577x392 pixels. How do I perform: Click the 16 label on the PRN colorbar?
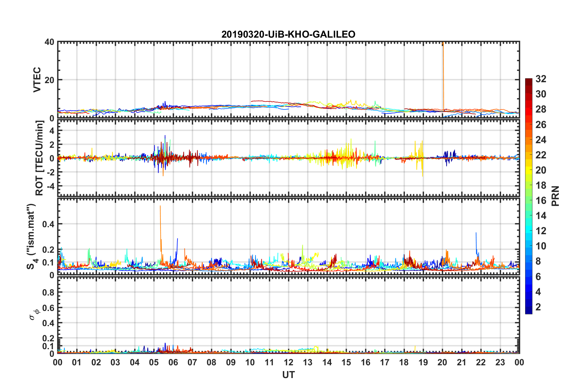point(541,200)
